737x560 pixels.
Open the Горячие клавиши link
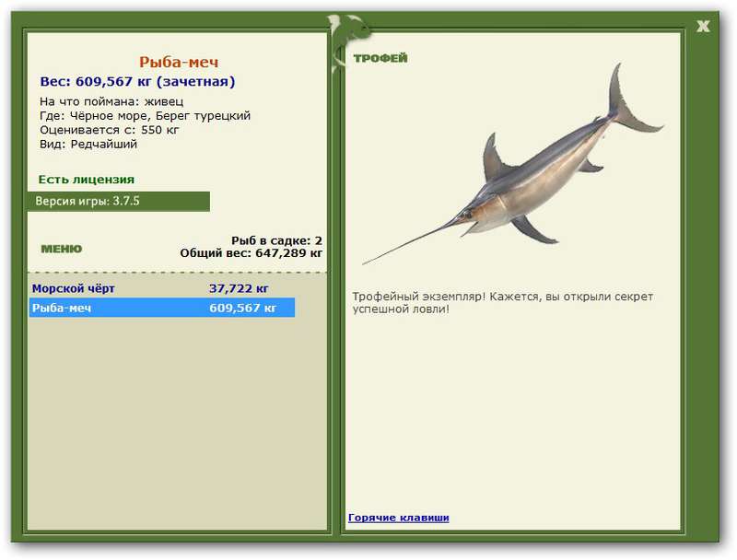[399, 518]
